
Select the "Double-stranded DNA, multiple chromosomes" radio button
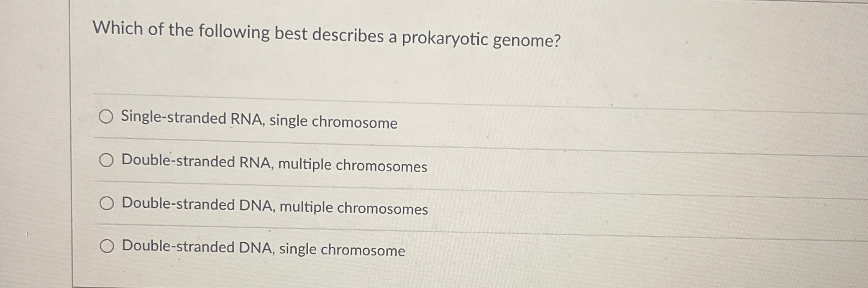[107, 204]
